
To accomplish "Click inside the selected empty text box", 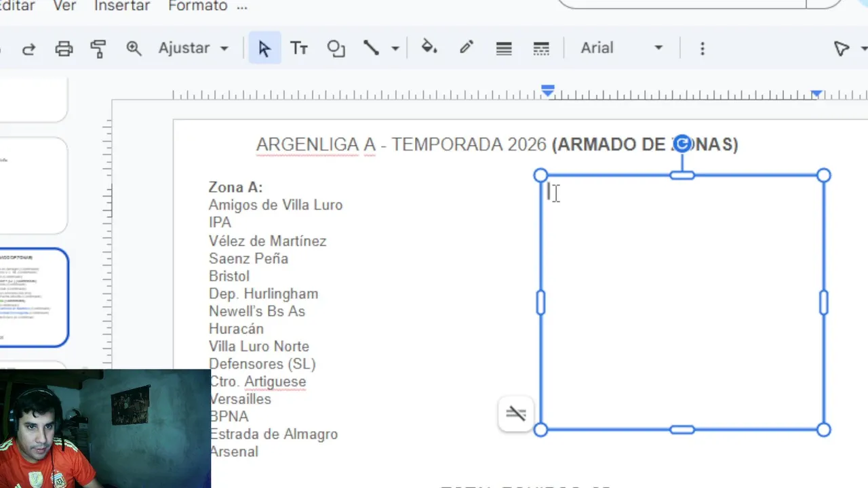I will point(682,302).
